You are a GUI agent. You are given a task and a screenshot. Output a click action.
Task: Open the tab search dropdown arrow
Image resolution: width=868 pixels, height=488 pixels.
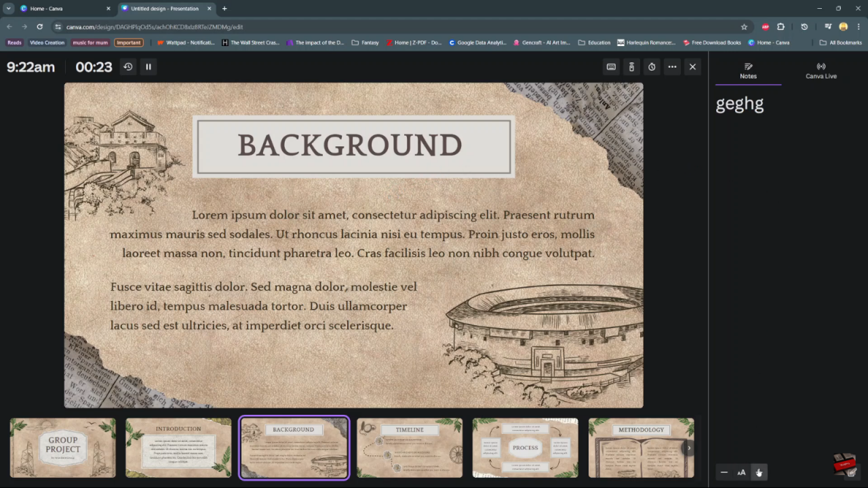click(x=8, y=9)
